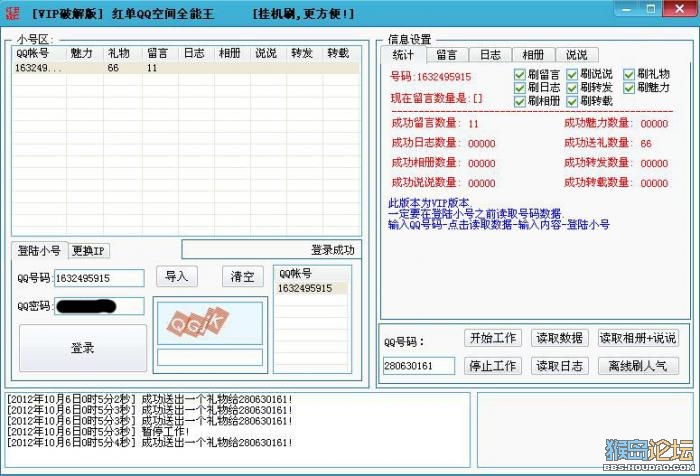Click the 成功留言数量 value 11
Image resolution: width=700 pixels, height=476 pixels.
click(473, 124)
